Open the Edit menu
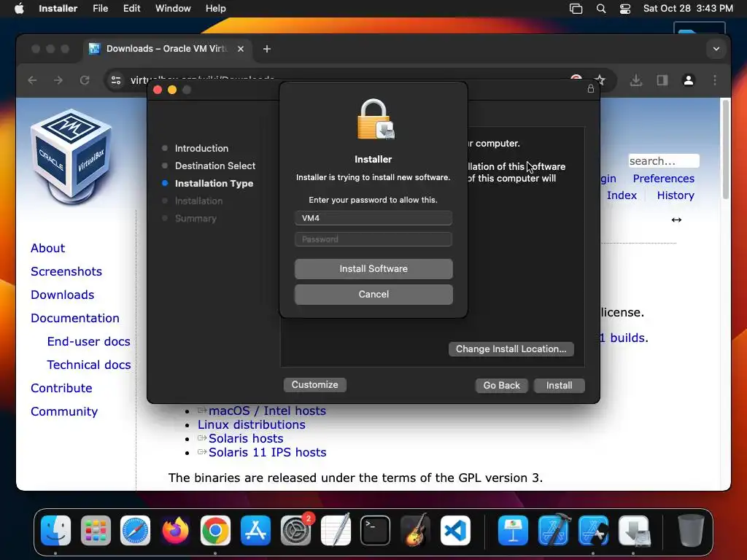 coord(131,9)
